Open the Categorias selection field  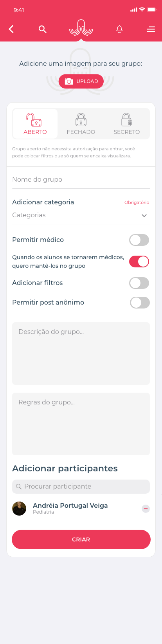(81, 215)
